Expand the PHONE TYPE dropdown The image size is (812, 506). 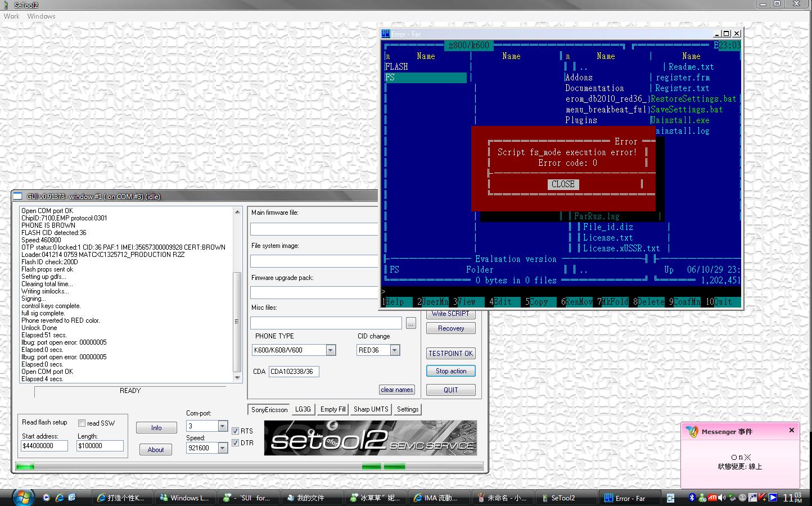click(331, 350)
